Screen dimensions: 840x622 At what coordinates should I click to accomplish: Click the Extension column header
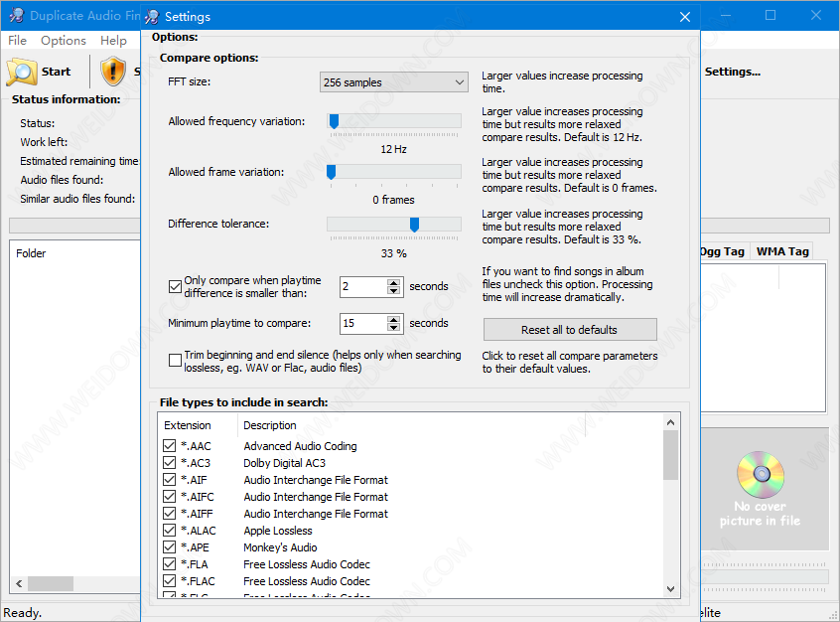coord(199,425)
